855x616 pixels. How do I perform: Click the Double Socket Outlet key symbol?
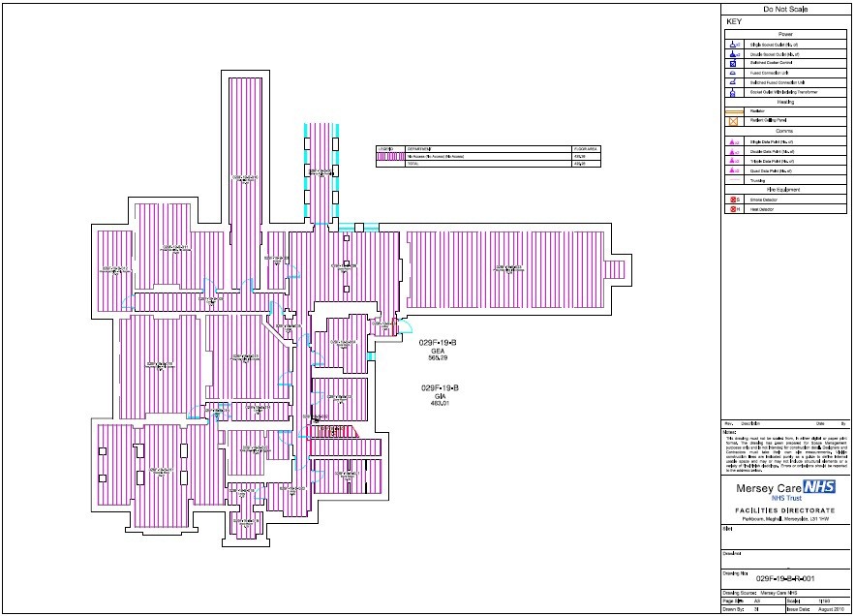pos(733,54)
